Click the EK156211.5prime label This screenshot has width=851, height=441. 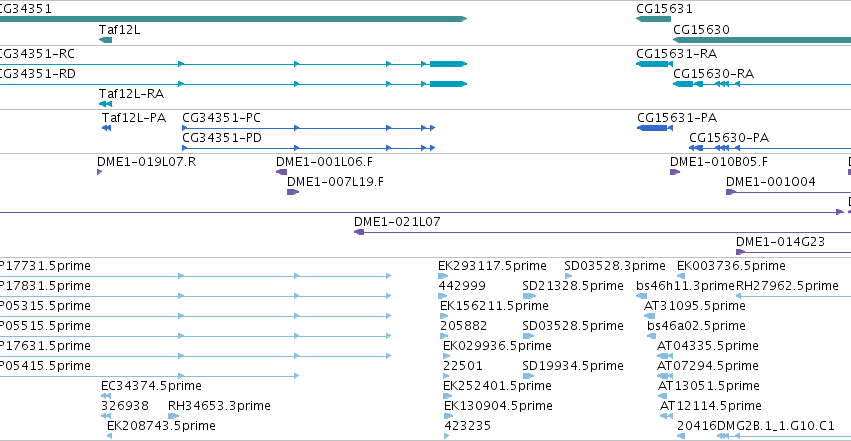494,306
